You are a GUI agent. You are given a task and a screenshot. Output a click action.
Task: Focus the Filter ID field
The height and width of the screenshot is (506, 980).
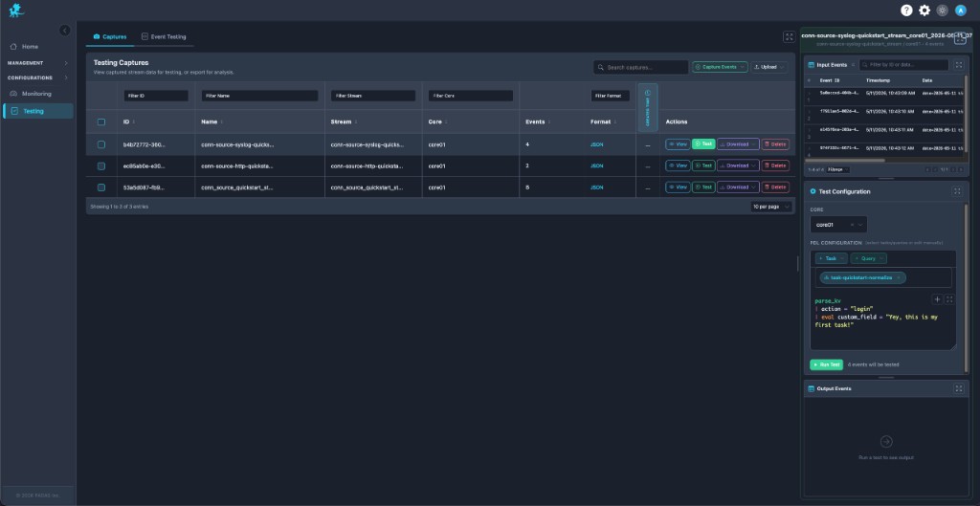(x=156, y=96)
